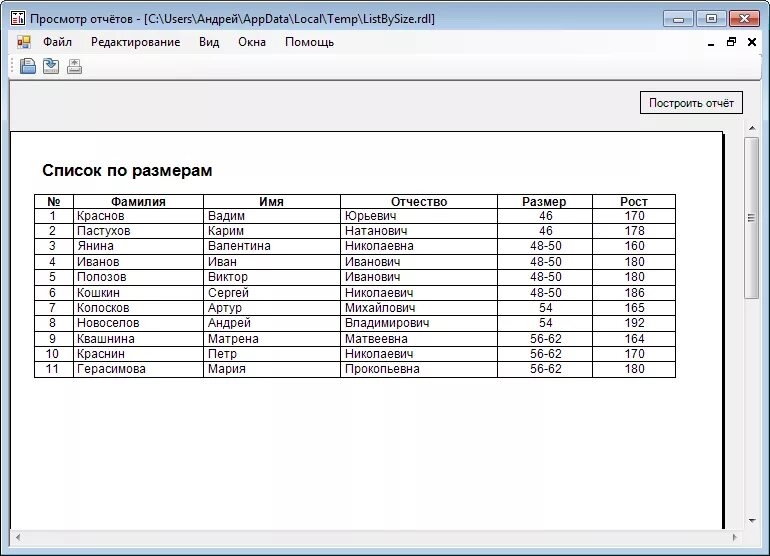Select the surname cell Квашнина

(138, 339)
